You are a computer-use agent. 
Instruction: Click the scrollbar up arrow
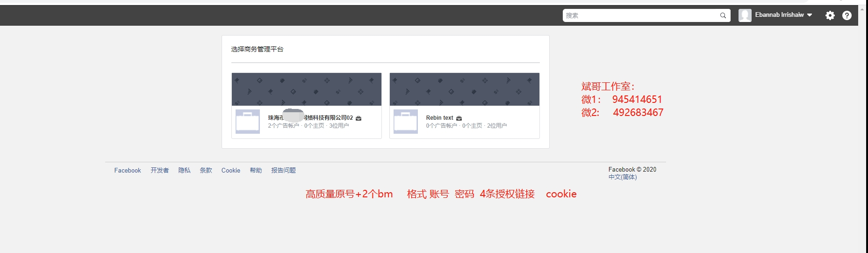[862, 9]
